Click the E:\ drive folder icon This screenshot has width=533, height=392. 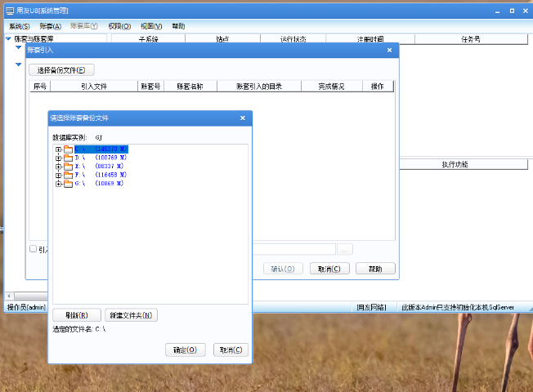coord(69,166)
